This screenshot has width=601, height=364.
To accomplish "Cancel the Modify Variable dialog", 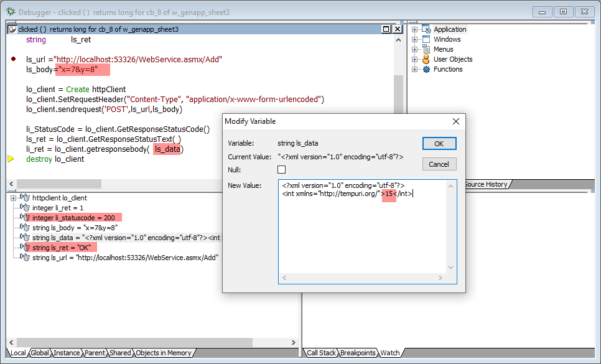I will tap(439, 164).
